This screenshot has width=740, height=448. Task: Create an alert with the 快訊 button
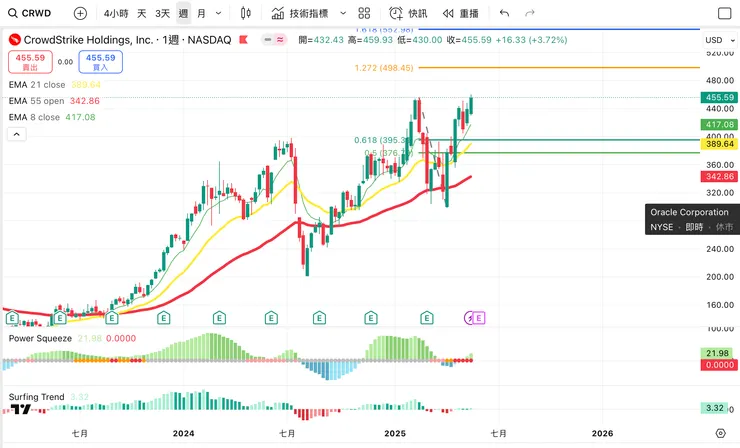coord(408,13)
